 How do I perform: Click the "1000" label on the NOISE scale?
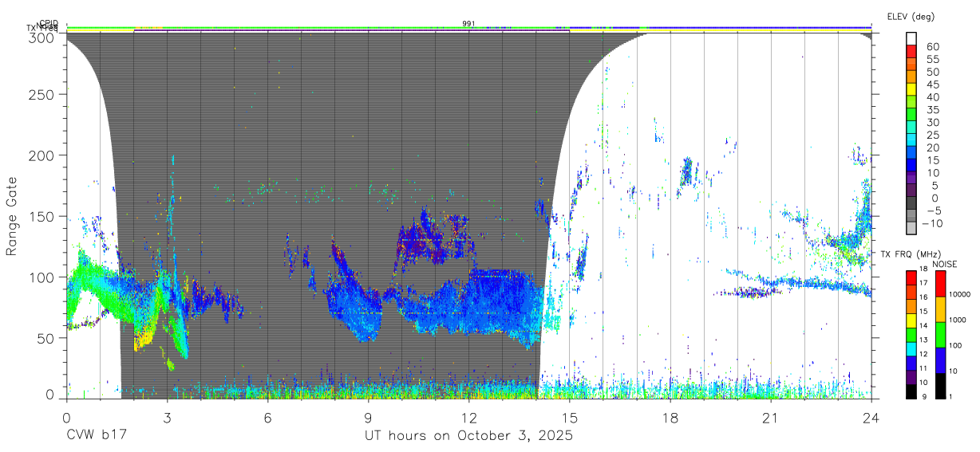pyautogui.click(x=958, y=320)
